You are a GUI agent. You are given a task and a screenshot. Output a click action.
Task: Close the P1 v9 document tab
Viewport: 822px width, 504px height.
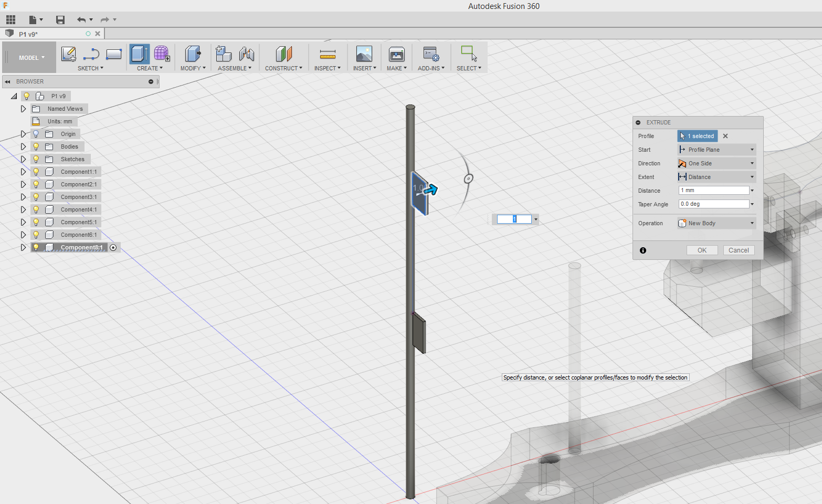(x=98, y=34)
